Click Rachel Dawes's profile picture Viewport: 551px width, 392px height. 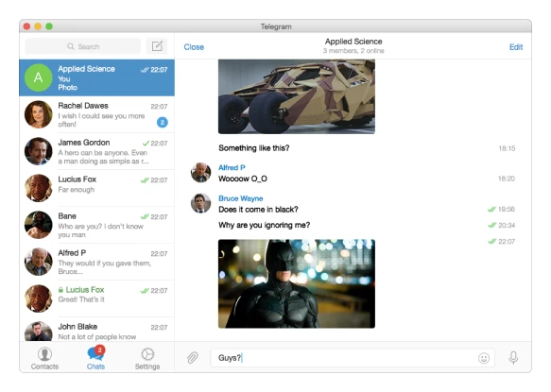tap(39, 114)
